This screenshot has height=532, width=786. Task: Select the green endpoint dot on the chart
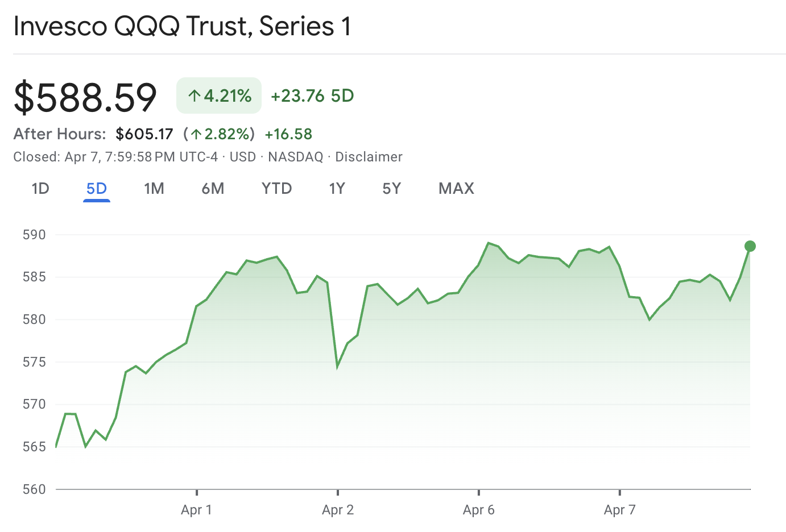(750, 246)
